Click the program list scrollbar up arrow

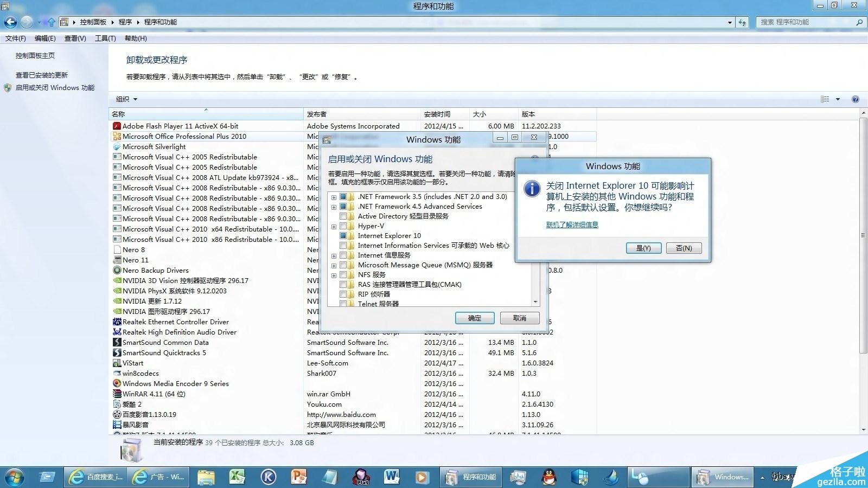pyautogui.click(x=864, y=113)
